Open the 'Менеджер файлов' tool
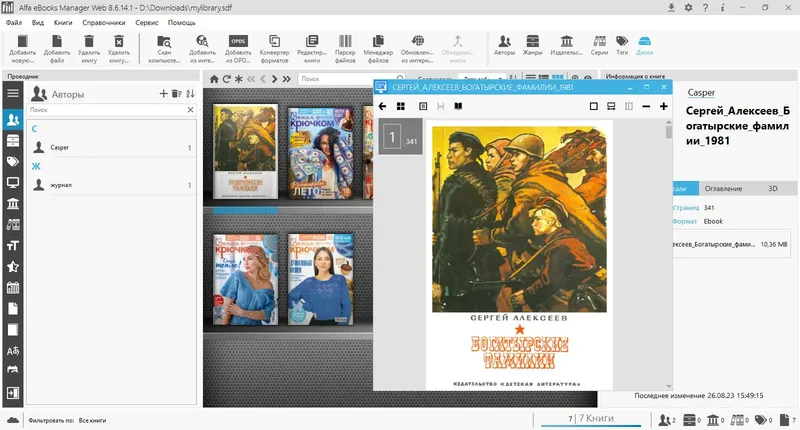 378,41
